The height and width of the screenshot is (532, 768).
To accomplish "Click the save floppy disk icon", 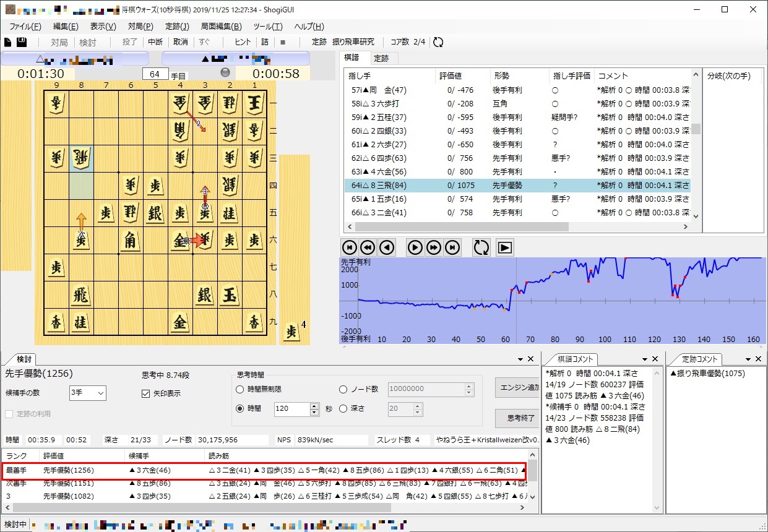I will (x=21, y=42).
